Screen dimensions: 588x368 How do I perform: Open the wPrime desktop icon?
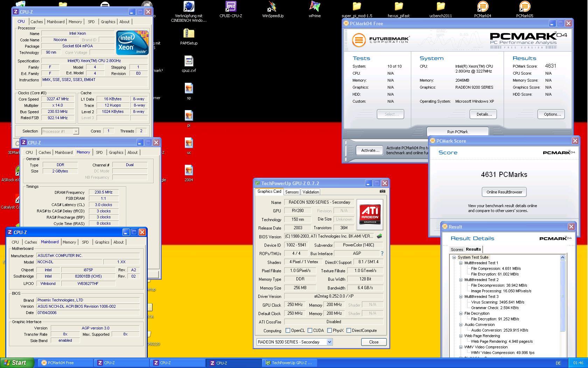[315, 10]
